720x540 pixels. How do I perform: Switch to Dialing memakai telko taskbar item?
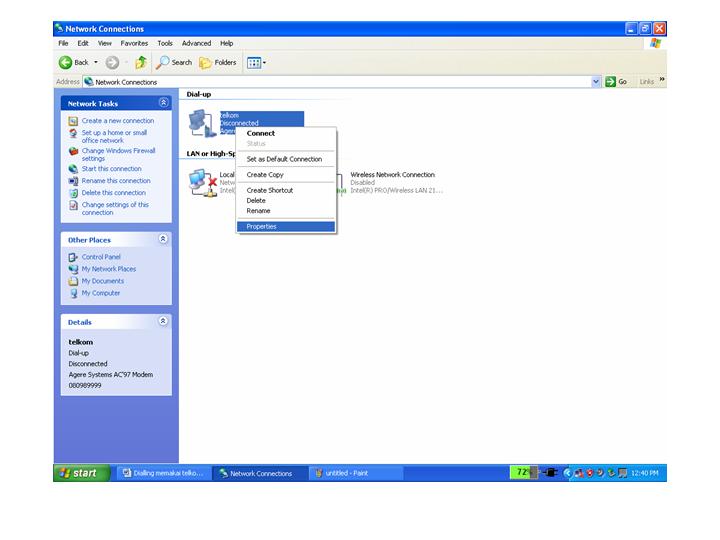163,473
